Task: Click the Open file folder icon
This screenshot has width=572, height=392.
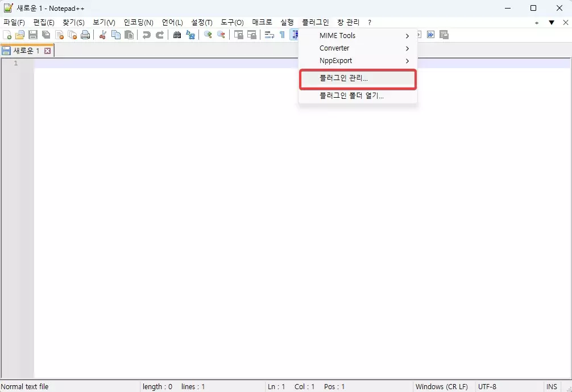Action: tap(20, 35)
